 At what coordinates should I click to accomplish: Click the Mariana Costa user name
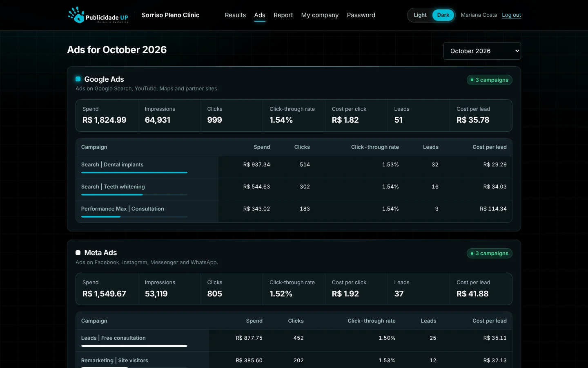479,15
